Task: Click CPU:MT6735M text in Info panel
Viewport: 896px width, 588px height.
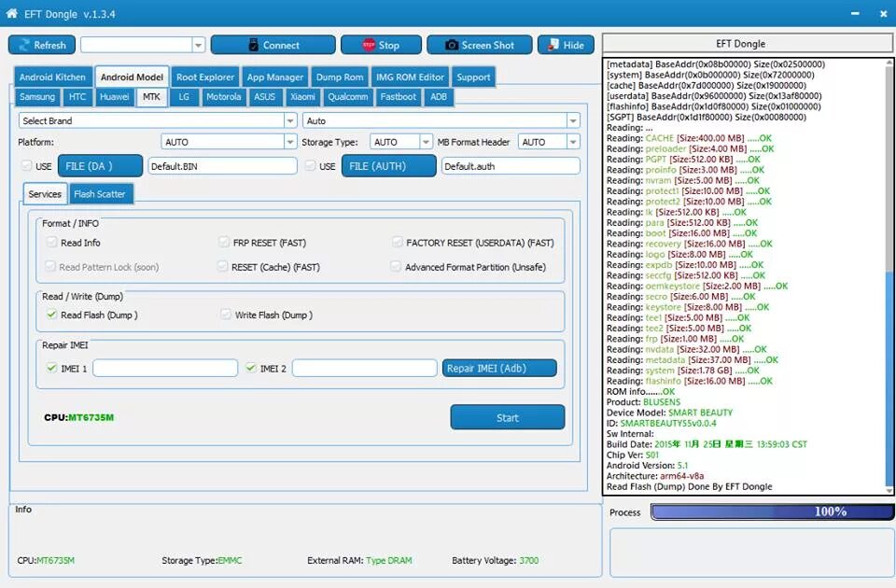Action: tap(46, 561)
